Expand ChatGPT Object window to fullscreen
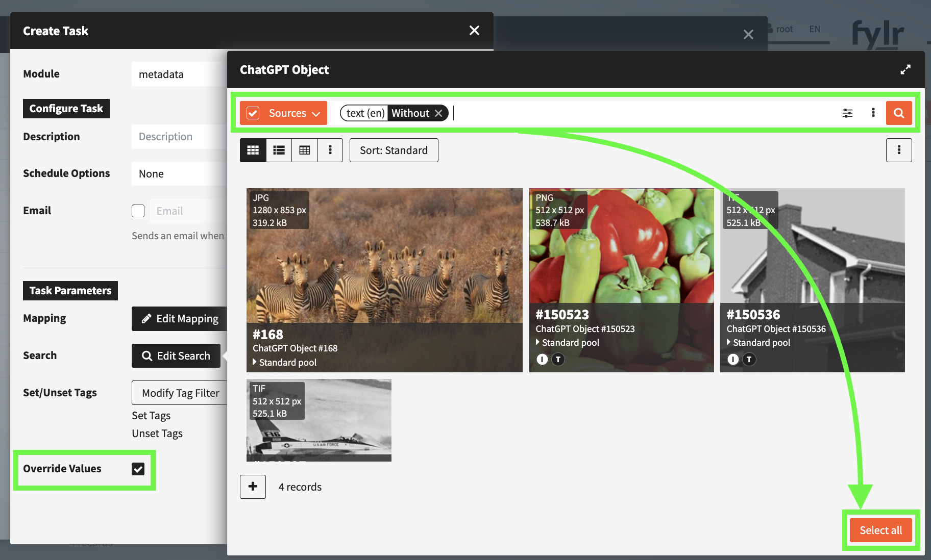The width and height of the screenshot is (931, 560). coord(906,69)
